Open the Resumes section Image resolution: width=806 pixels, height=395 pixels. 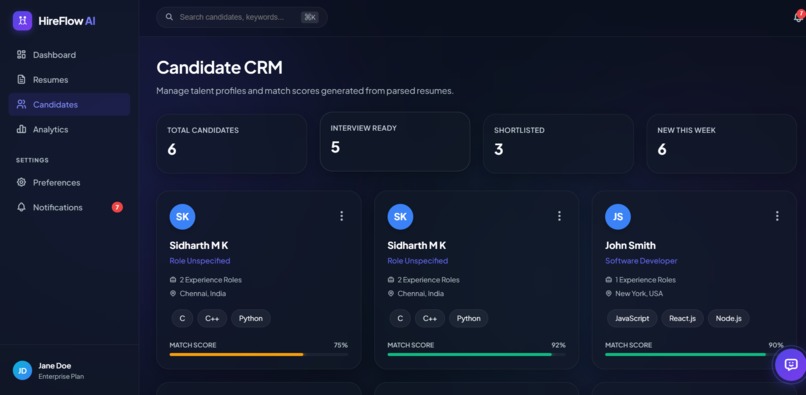69,80
